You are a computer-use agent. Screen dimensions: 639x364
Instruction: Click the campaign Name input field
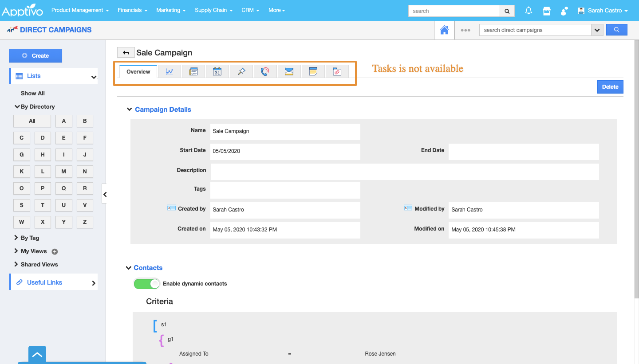pyautogui.click(x=285, y=132)
